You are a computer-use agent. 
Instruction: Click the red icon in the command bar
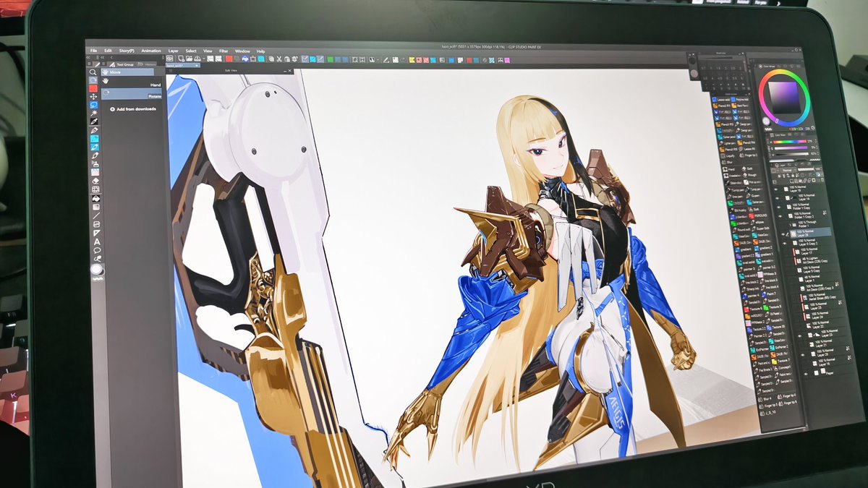click(x=229, y=59)
